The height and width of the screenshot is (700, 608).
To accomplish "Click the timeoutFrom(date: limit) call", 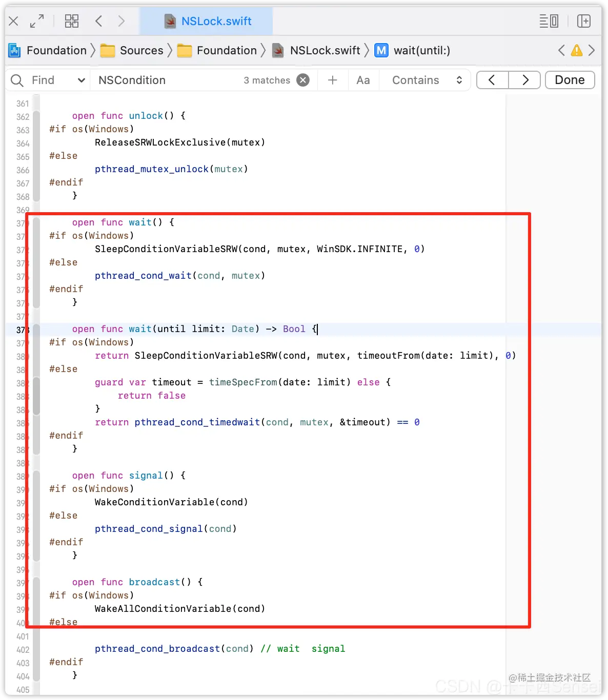I will [425, 356].
